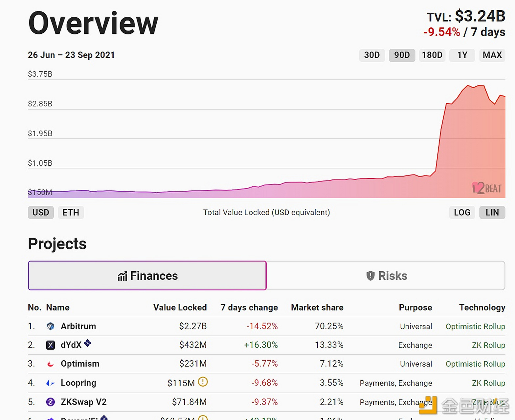515x420 pixels.
Task: Click ZKSwap V2's $71.84M value
Action: [189, 402]
